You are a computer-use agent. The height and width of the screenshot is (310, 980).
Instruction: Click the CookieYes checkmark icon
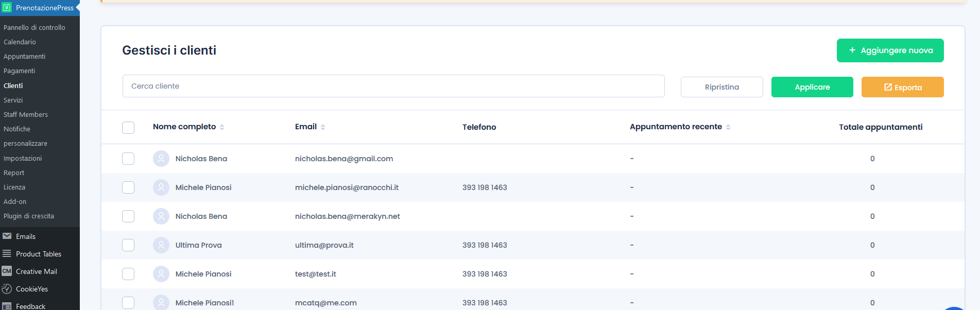[x=7, y=289]
